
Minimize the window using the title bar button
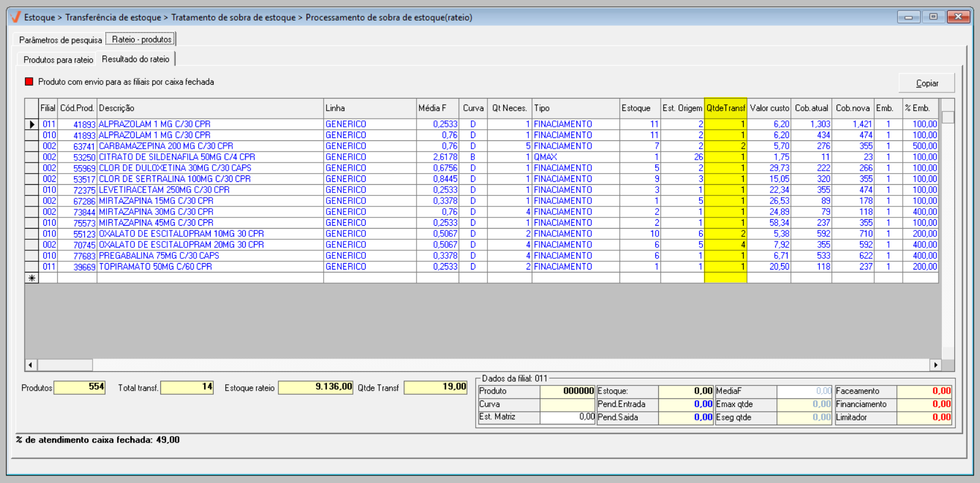(908, 17)
